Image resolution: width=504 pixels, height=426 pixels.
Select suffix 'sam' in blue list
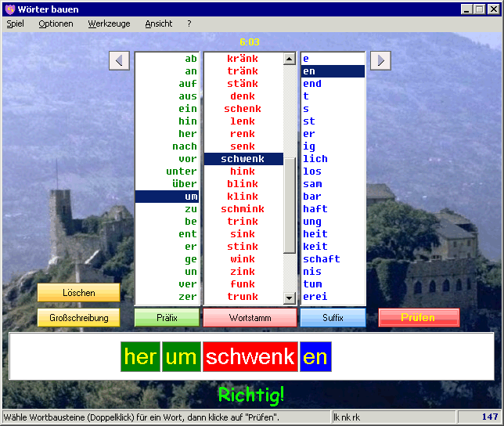pyautogui.click(x=333, y=184)
